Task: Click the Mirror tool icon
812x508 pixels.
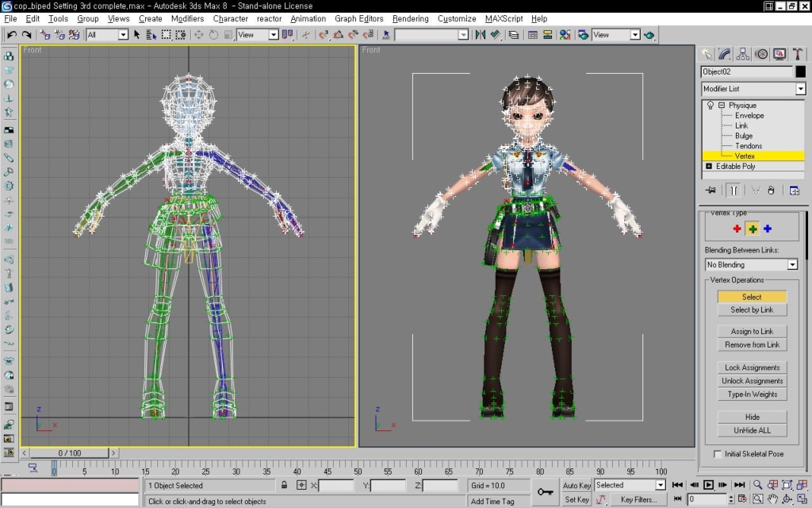Action: tap(481, 35)
